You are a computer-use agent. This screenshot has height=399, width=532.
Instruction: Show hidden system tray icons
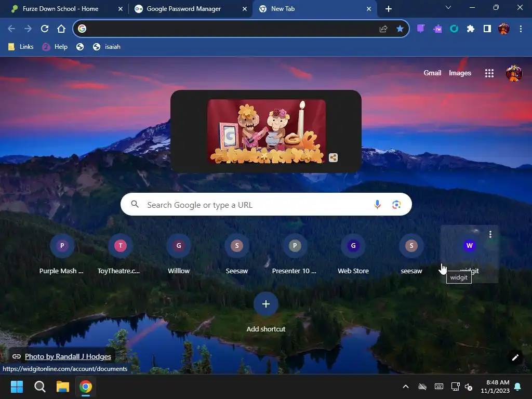point(405,387)
